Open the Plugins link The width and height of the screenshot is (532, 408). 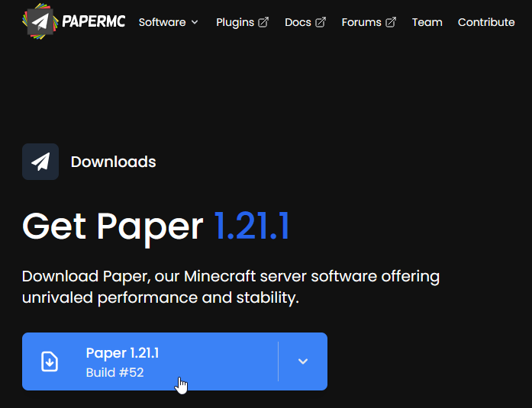coord(242,22)
